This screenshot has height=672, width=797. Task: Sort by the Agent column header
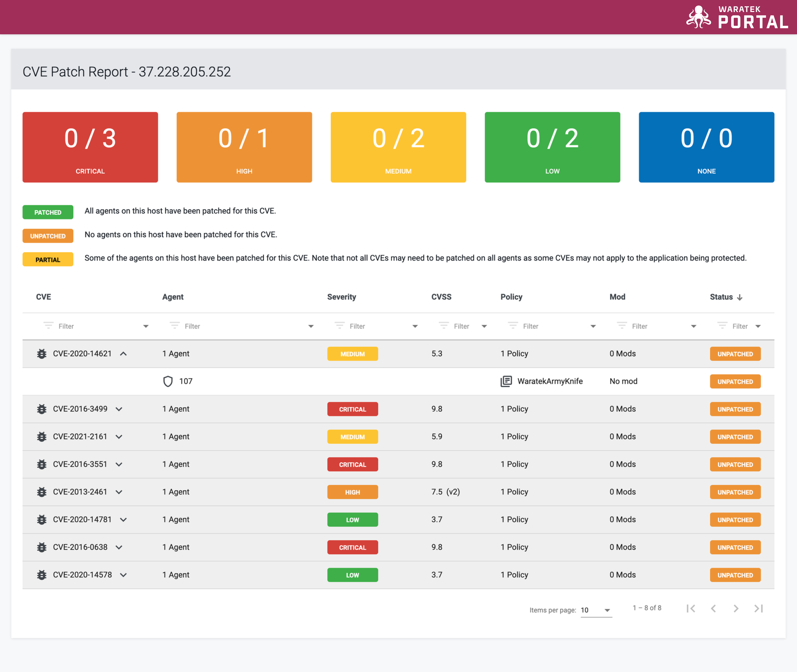[x=173, y=297]
